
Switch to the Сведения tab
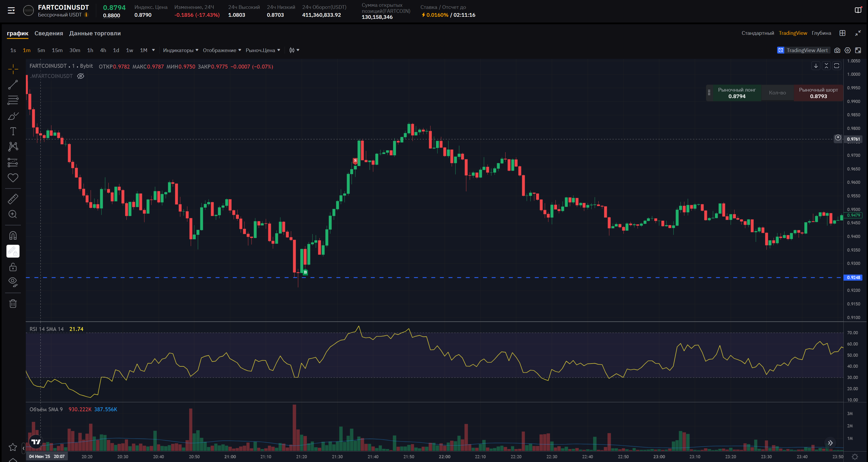[49, 33]
